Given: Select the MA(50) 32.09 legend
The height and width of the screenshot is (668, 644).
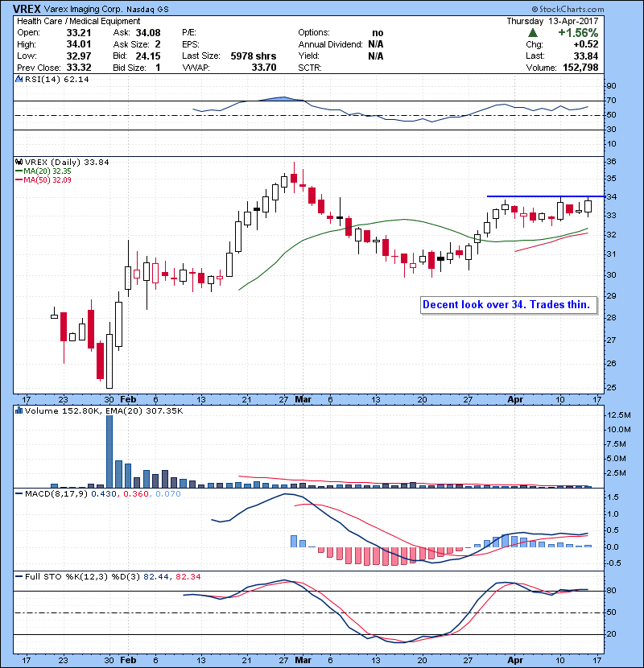Looking at the screenshot, I should 43,179.
